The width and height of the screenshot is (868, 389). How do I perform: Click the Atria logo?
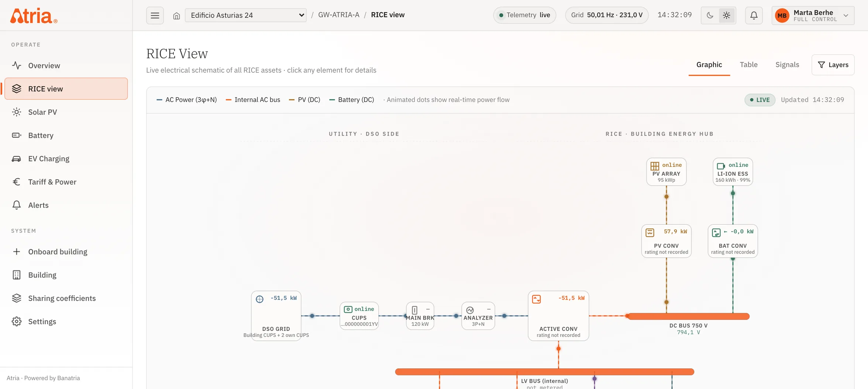tap(34, 16)
